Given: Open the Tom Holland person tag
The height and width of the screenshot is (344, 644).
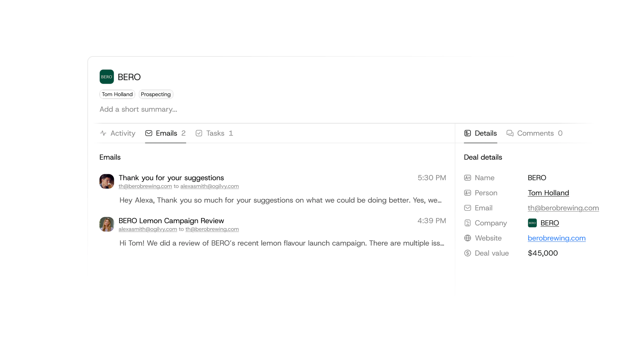Looking at the screenshot, I should click(x=117, y=94).
